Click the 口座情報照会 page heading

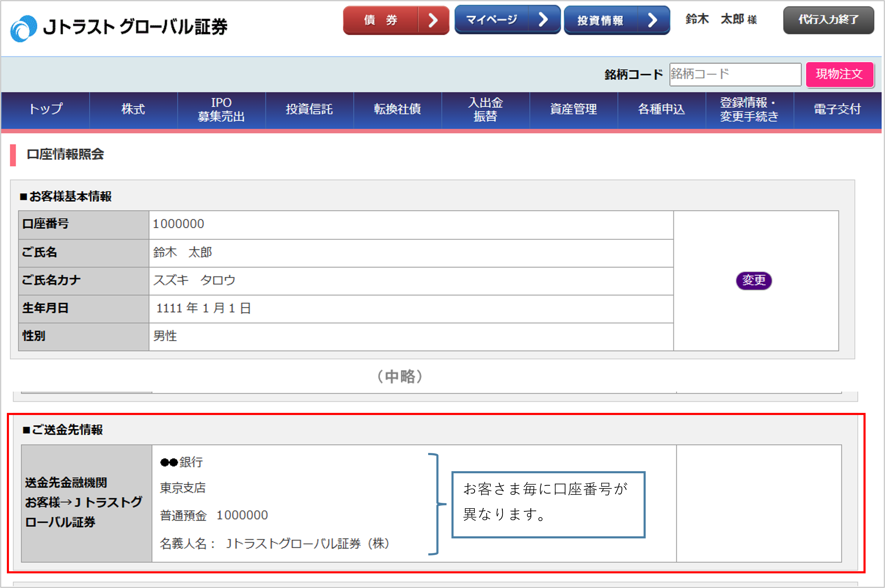click(65, 154)
